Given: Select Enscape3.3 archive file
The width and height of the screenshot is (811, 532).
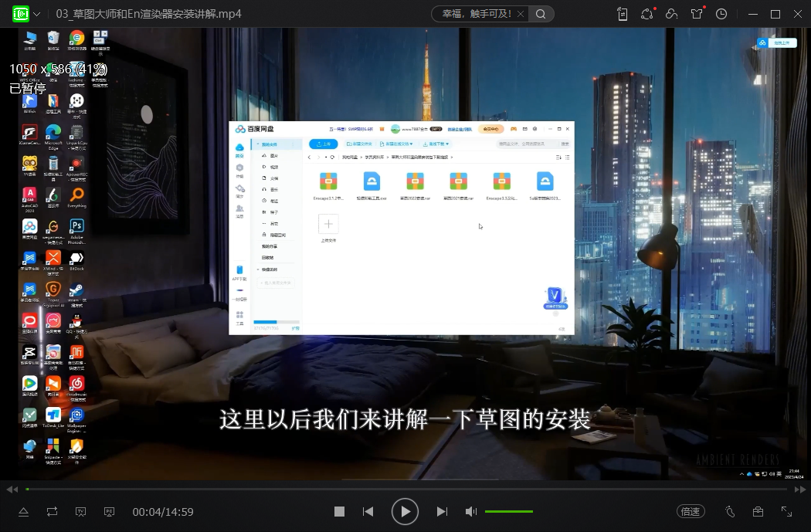Looking at the screenshot, I should point(502,186).
